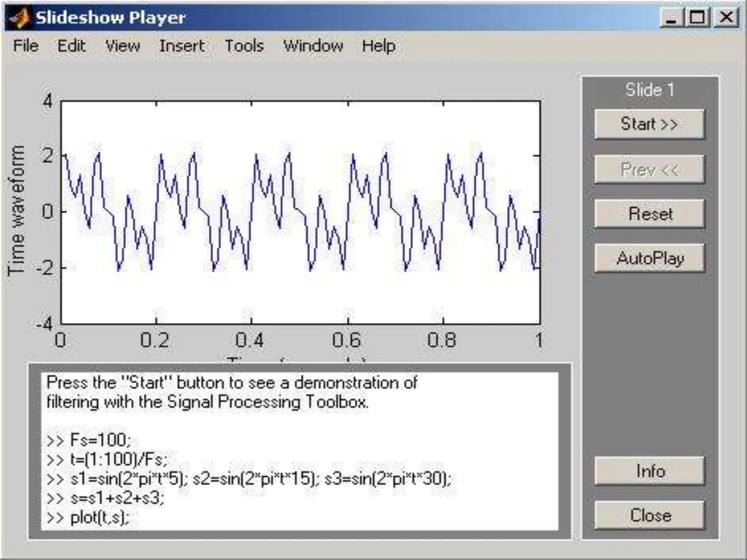Minimize the Slideshow Player window
Screen dimensions: 747x560
coord(671,17)
